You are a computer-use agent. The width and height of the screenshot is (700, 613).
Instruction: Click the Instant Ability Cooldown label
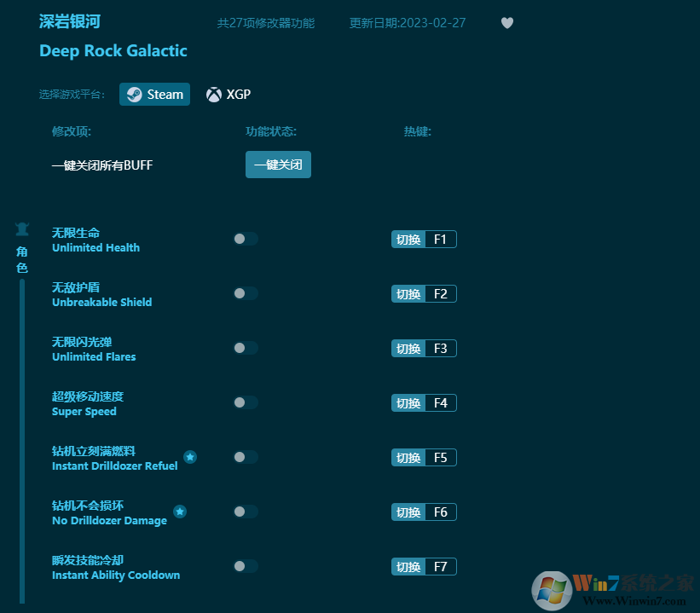pyautogui.click(x=116, y=575)
